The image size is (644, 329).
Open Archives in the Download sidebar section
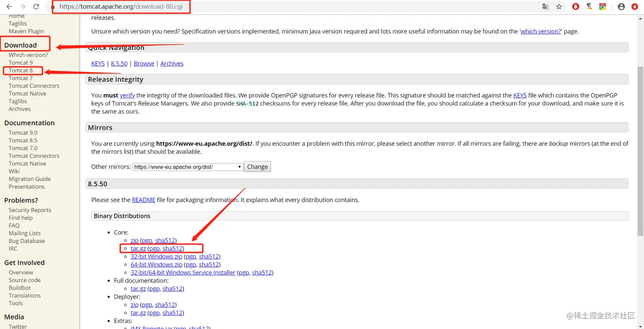(x=20, y=109)
